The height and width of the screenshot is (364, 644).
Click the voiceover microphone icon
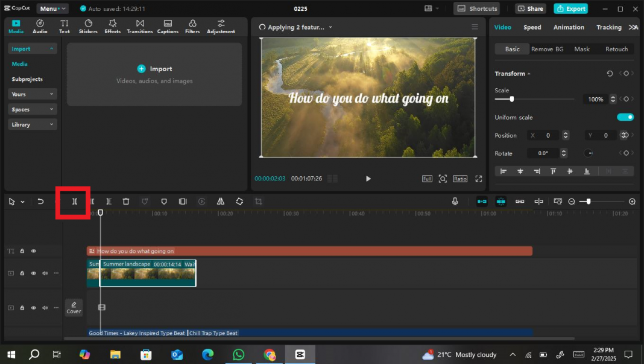455,202
